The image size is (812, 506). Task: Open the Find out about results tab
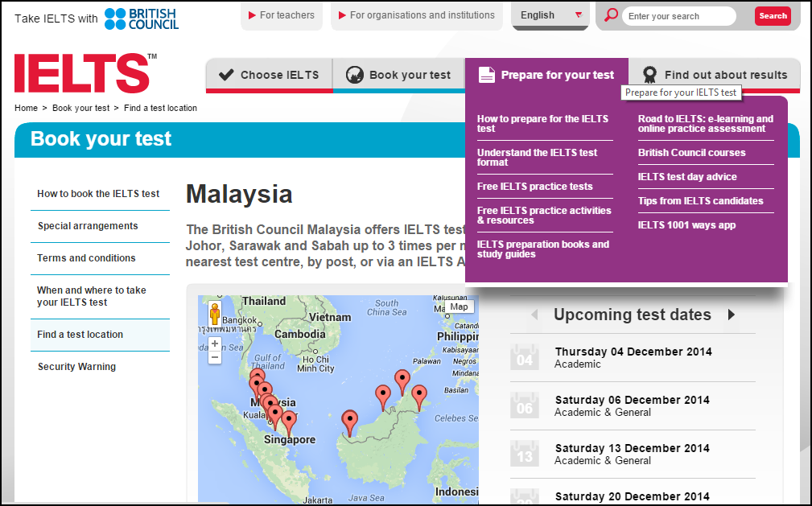point(715,75)
